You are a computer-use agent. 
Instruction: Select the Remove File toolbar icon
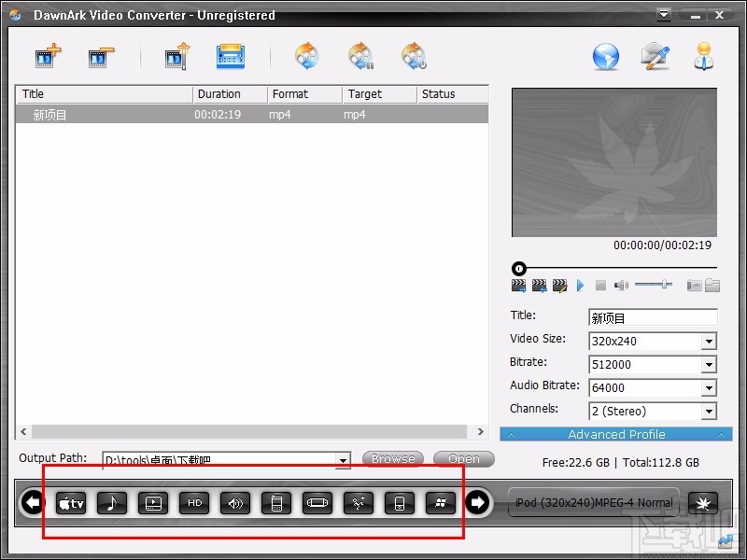pos(101,56)
